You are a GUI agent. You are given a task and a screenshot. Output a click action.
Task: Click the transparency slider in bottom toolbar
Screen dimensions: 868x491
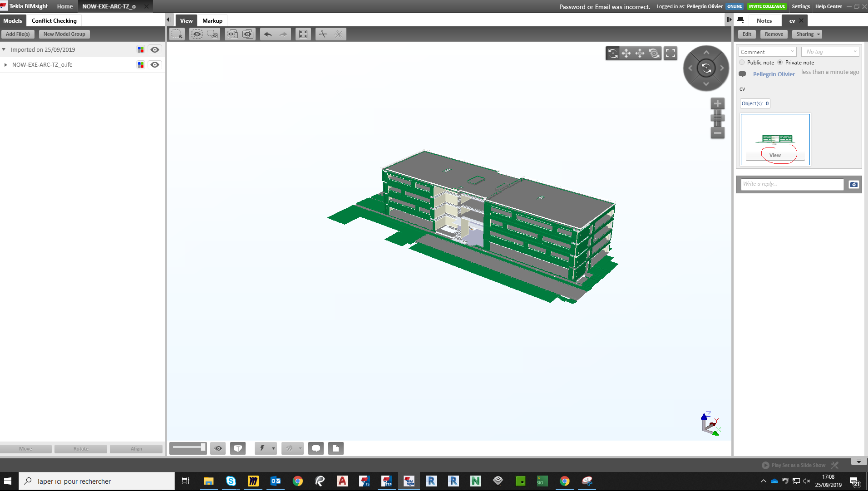188,448
